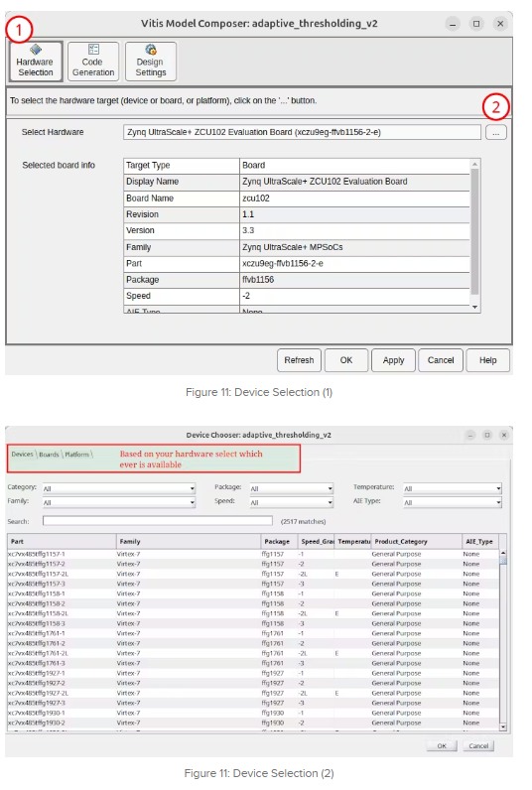Screen dimensions: 532x790
Task: Select the 'zcu102' Board Name value
Action: click(x=354, y=198)
